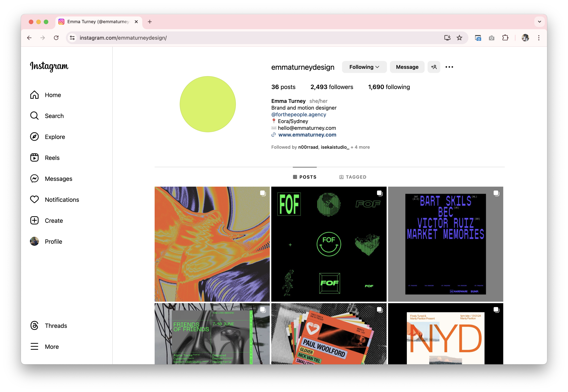Image resolution: width=568 pixels, height=392 pixels.
Task: View site information icon in address bar
Action: [x=72, y=38]
